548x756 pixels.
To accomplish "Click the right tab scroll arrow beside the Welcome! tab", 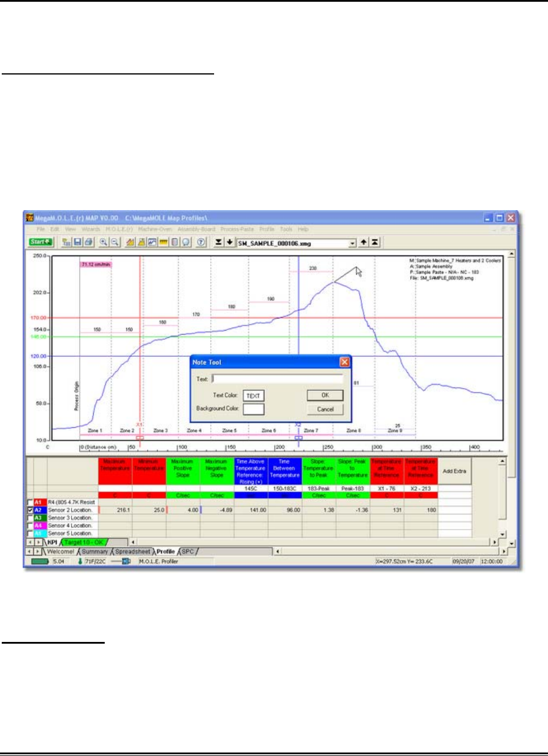I will pos(38,551).
